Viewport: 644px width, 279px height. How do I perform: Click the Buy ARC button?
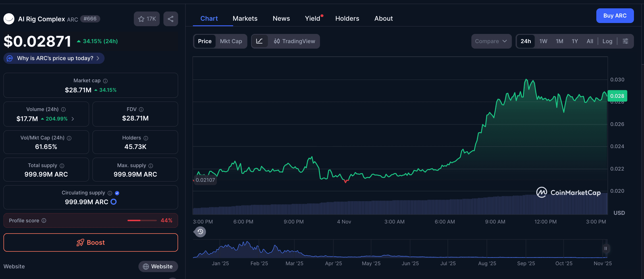pos(615,16)
